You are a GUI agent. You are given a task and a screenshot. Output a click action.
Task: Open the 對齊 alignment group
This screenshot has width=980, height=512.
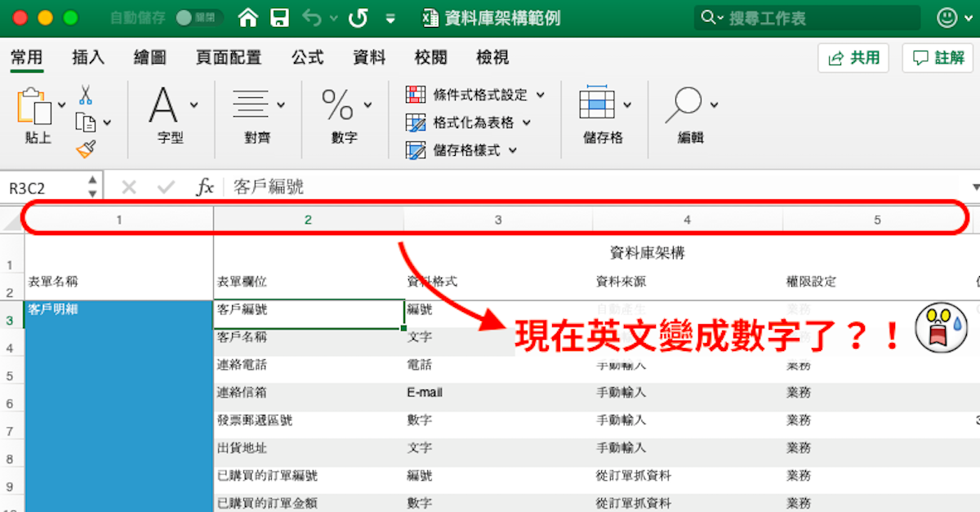click(251, 105)
